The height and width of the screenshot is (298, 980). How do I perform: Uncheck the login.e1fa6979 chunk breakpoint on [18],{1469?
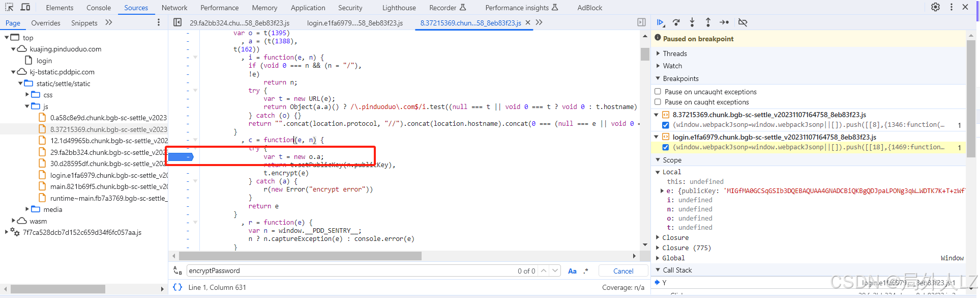point(665,147)
